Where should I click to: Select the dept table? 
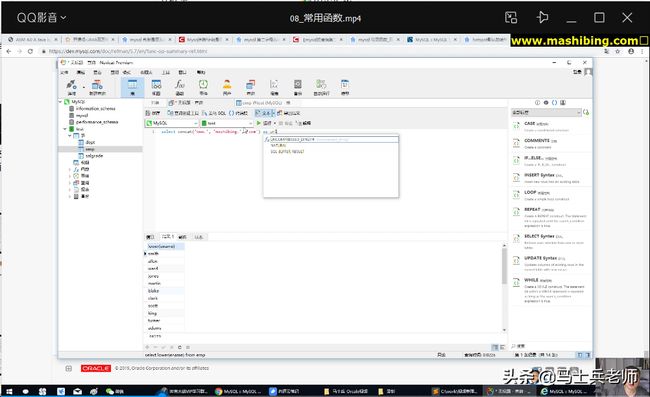click(90, 142)
